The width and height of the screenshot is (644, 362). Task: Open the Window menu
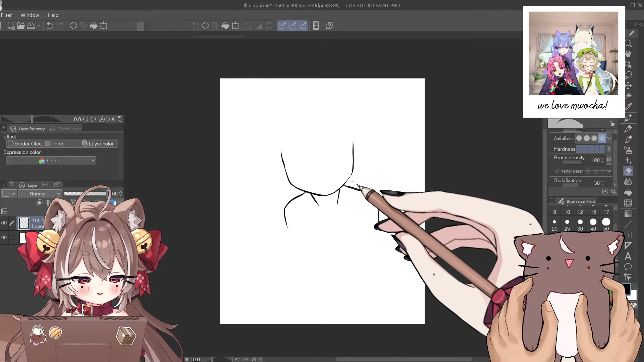point(30,15)
